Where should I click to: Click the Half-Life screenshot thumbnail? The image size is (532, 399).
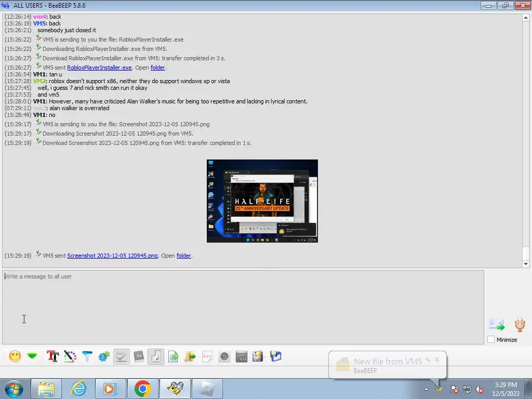[262, 201]
